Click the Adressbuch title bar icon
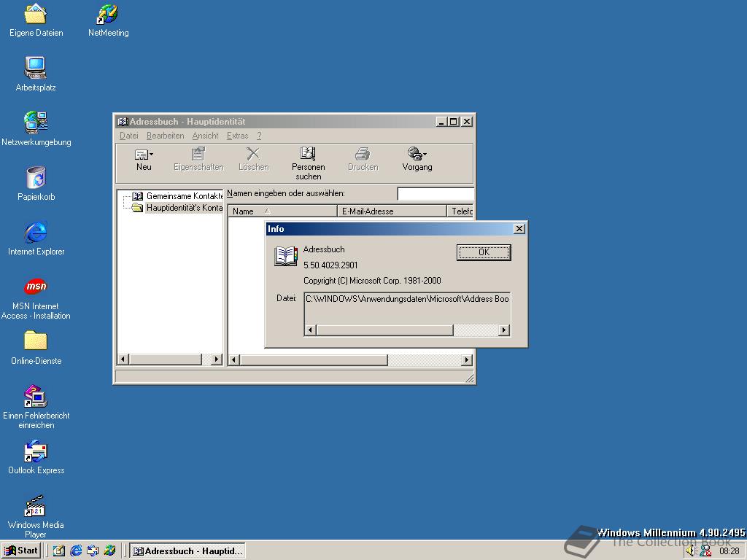Viewport: 747px width, 560px height. [123, 122]
